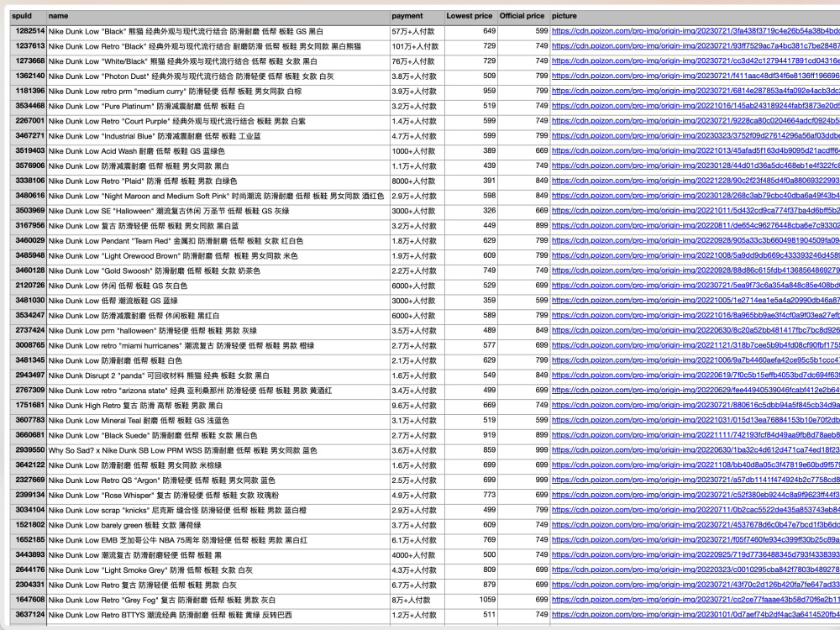Screen dimensions: 840x630
Task: Select payment cell 8000+人付款
Action: (417, 181)
